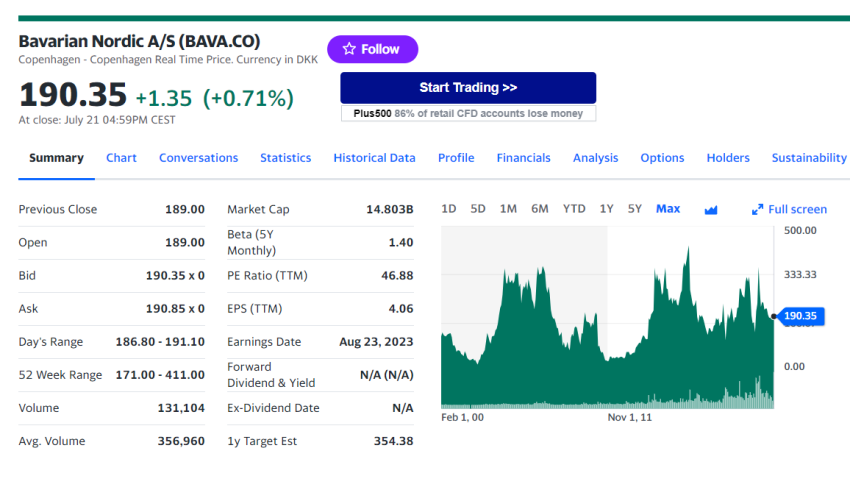Go to Conversations tab
850x487 pixels.
(198, 158)
